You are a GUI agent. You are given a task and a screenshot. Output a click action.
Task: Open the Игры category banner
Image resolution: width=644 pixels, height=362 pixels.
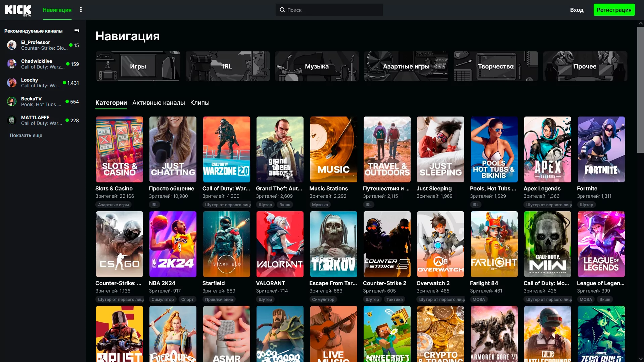click(138, 66)
